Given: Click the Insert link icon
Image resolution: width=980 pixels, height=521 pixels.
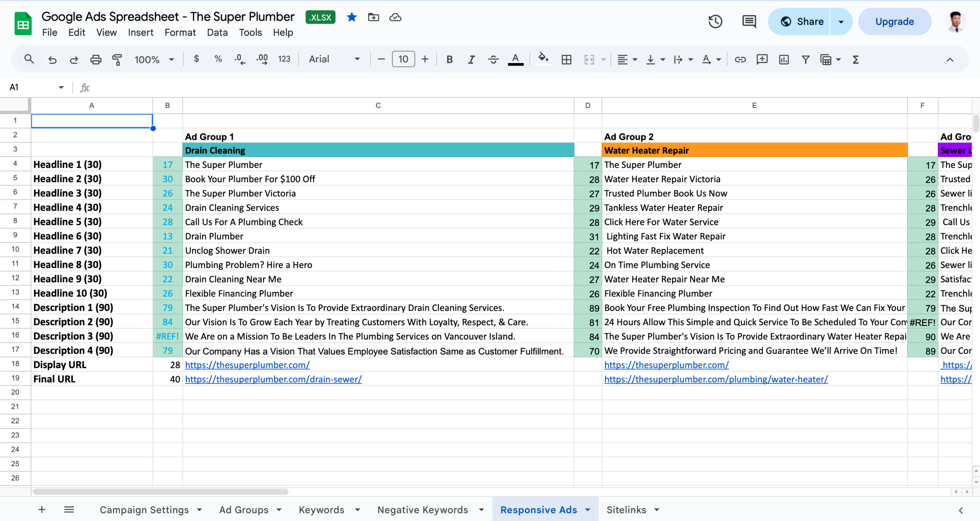Looking at the screenshot, I should (740, 59).
